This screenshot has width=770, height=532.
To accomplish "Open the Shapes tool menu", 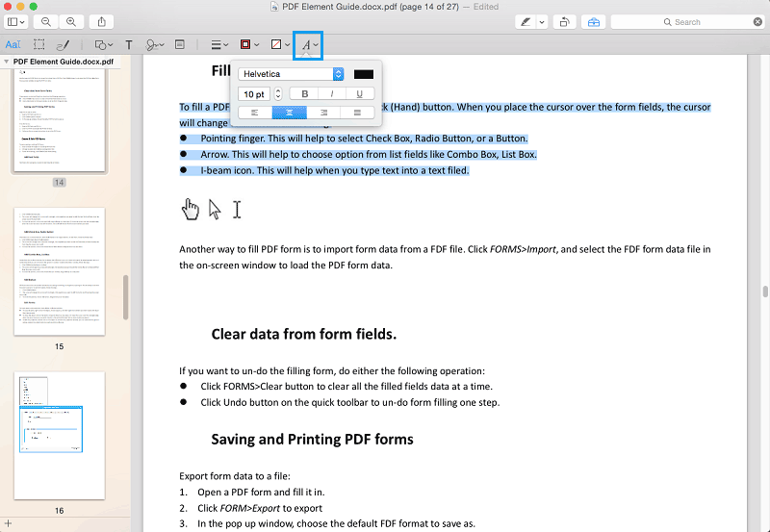I will click(x=104, y=45).
